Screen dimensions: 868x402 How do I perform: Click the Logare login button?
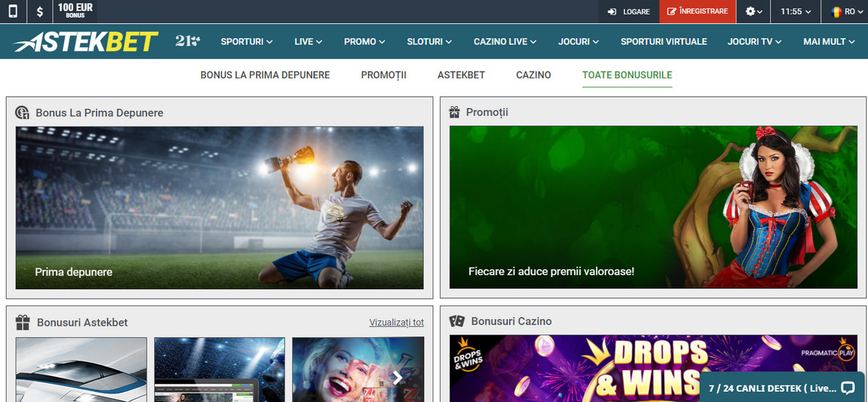pyautogui.click(x=629, y=12)
